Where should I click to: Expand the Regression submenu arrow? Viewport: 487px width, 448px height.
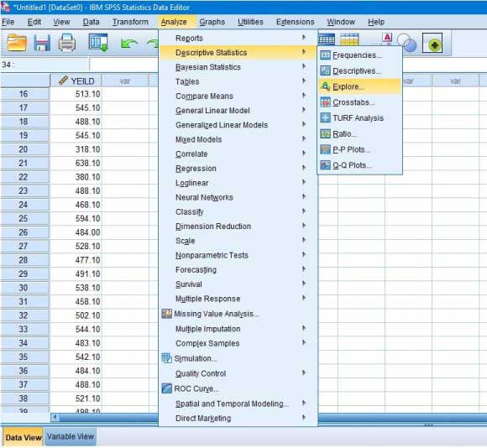(304, 168)
